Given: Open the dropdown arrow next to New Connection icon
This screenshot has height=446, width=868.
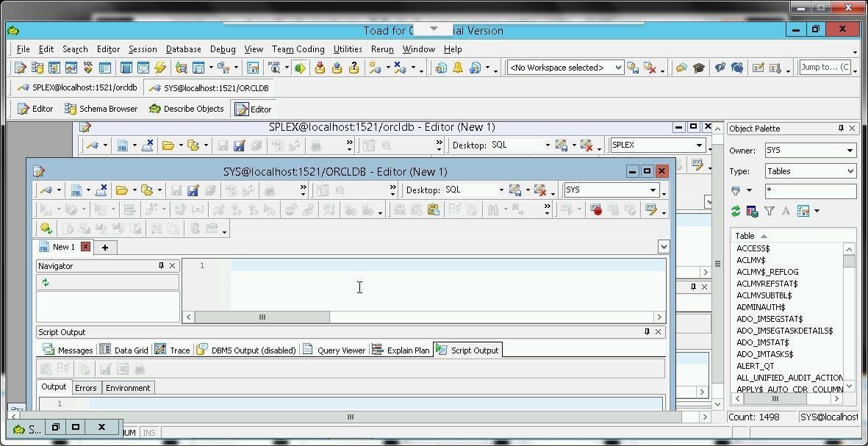Looking at the screenshot, I should (x=388, y=68).
